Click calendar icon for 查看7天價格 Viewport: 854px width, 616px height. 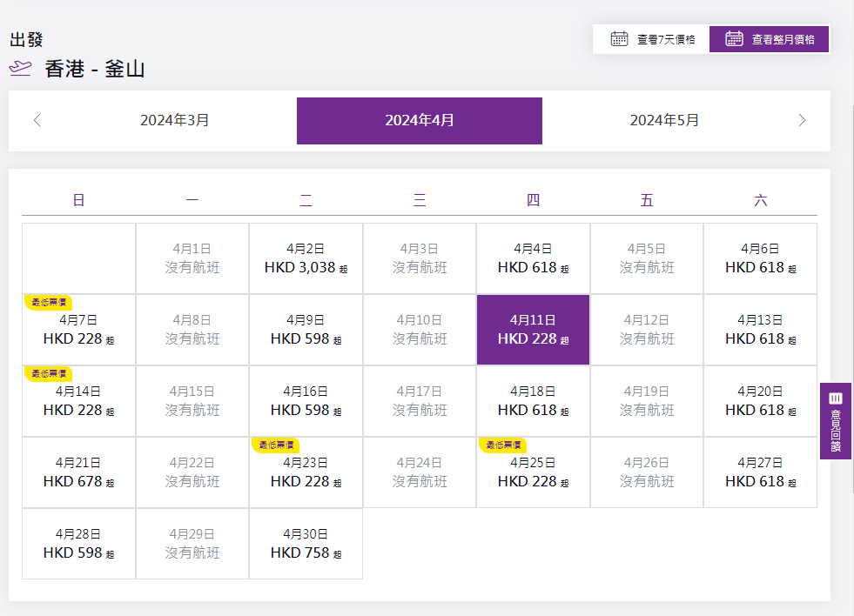point(619,39)
